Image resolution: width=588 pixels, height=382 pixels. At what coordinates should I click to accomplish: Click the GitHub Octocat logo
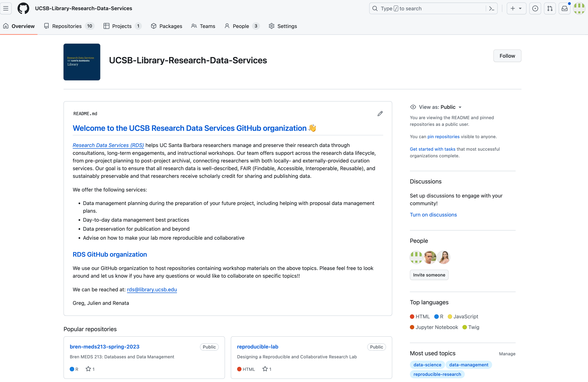click(23, 8)
